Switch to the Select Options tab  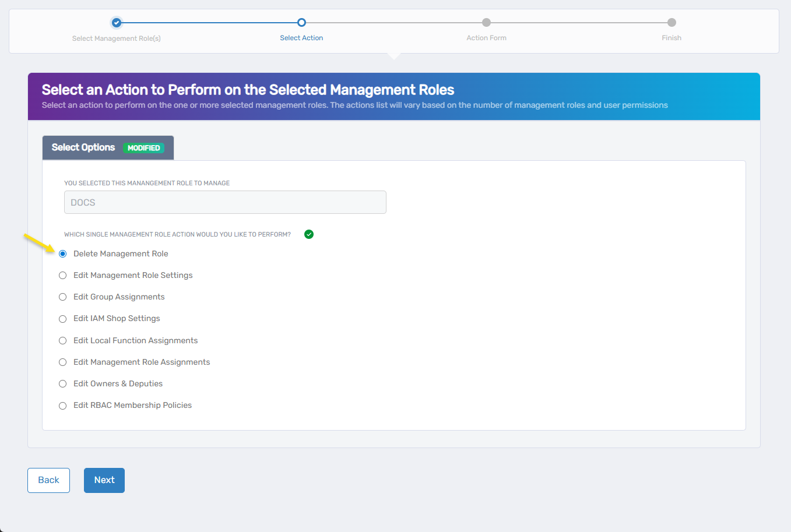(83, 147)
